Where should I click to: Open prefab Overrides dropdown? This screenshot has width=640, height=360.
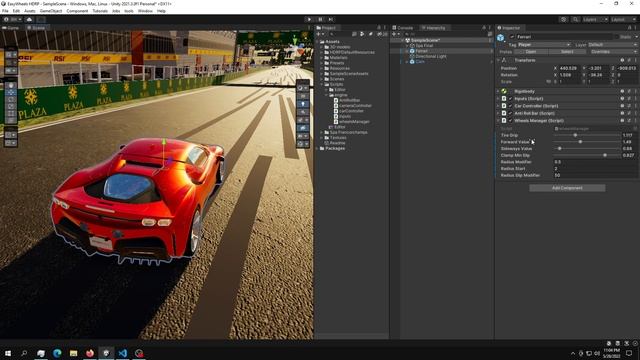point(613,52)
